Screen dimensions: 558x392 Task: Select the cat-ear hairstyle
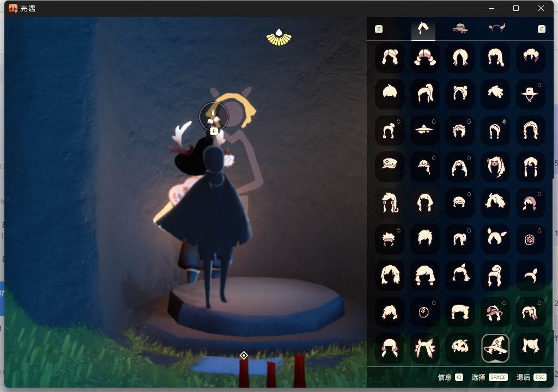point(530,348)
